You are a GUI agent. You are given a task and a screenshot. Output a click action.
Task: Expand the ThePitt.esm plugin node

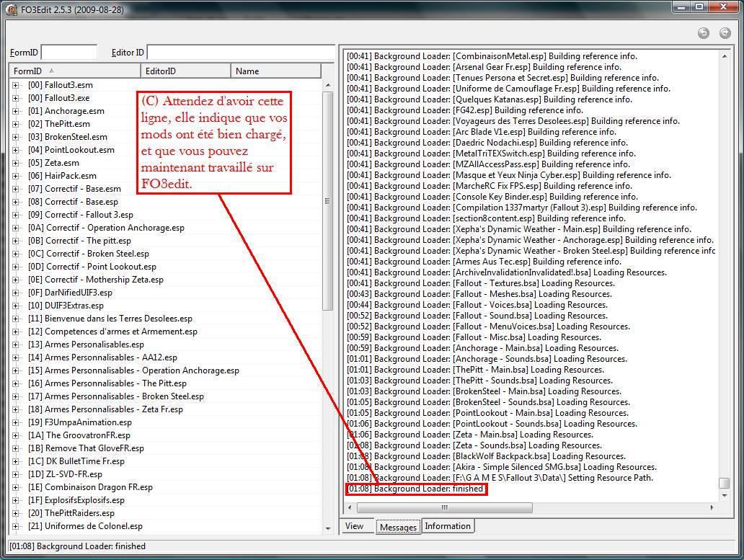coord(16,124)
